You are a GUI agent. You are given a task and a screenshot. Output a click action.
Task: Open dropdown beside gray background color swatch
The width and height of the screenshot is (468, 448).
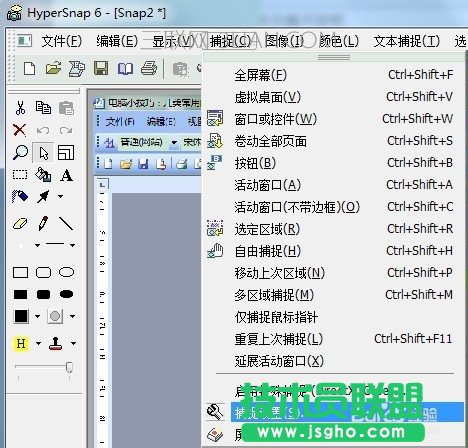pos(72,316)
